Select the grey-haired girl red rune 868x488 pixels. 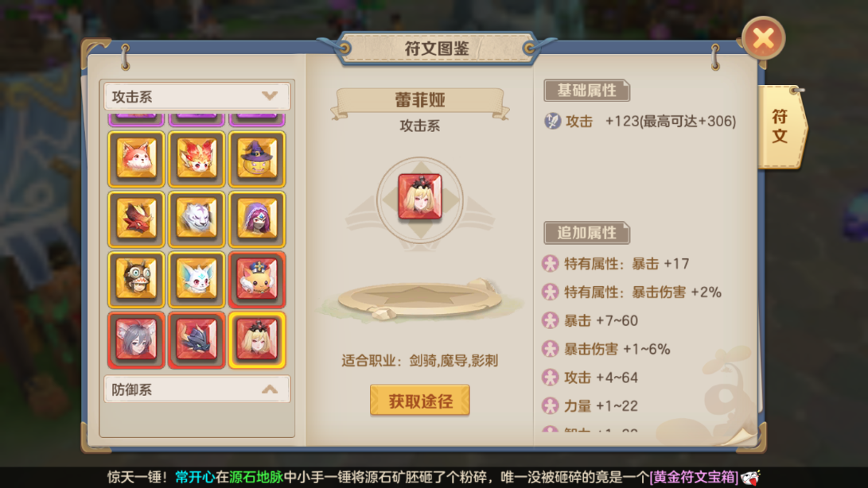(136, 339)
